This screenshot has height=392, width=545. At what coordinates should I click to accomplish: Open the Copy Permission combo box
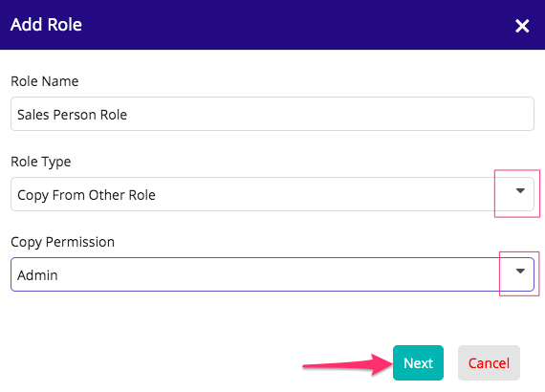point(272,274)
